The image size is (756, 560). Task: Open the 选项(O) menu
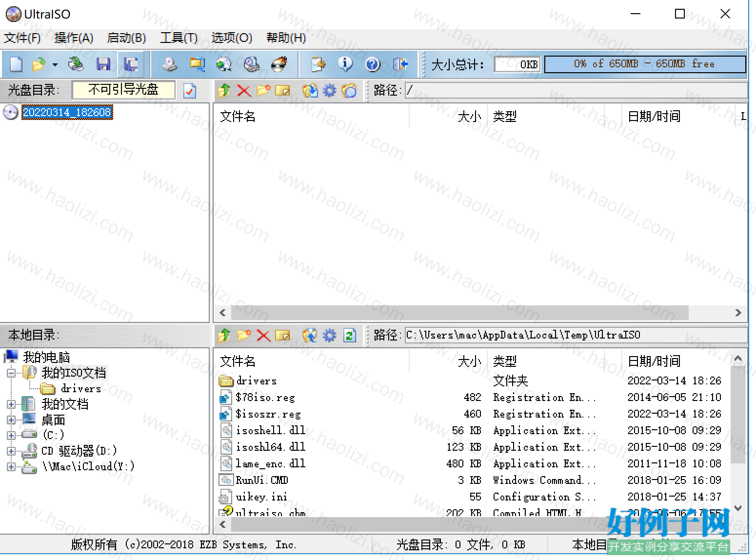tap(232, 38)
